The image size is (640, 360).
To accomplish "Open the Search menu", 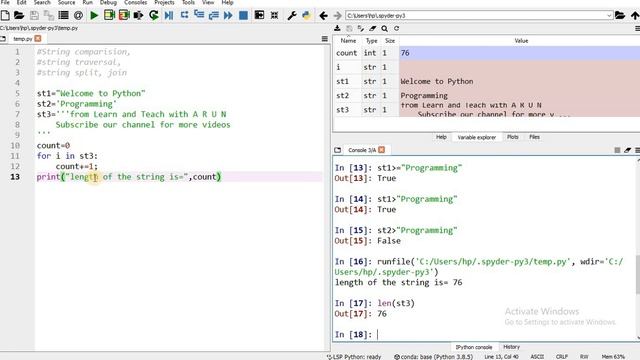I will click(42, 2).
